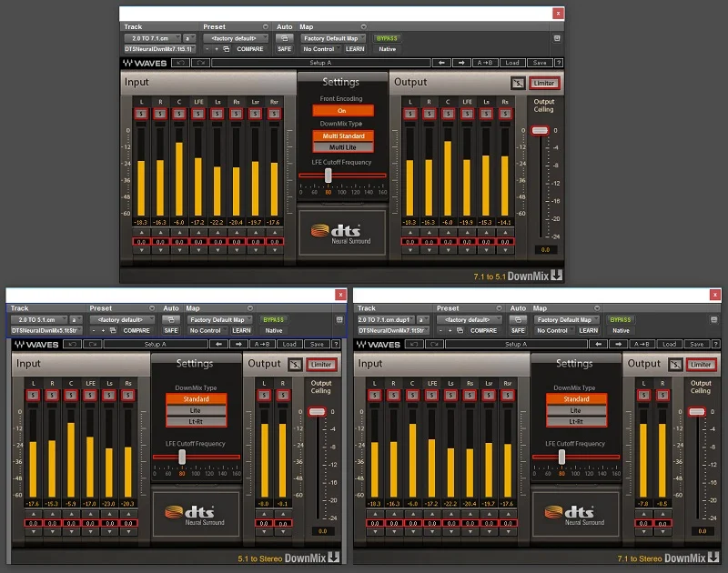Click Load button in 7.1 to 5.1 window
This screenshot has width=728, height=573.
point(512,63)
